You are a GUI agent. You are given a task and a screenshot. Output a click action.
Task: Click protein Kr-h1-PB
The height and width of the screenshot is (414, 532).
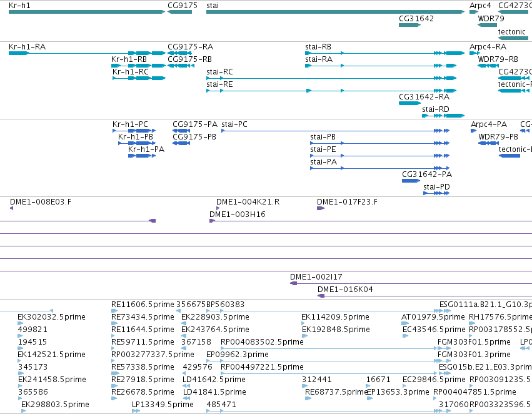[x=137, y=143]
